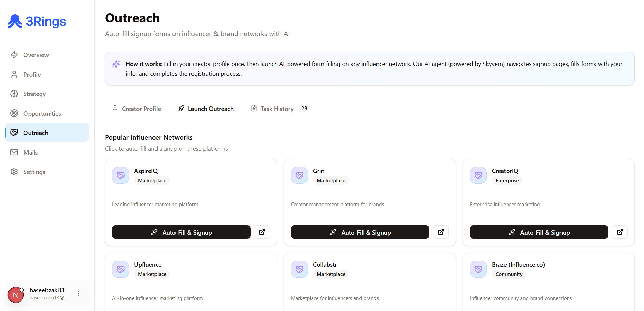
Task: Go to Overview in the sidebar
Action: tap(36, 55)
